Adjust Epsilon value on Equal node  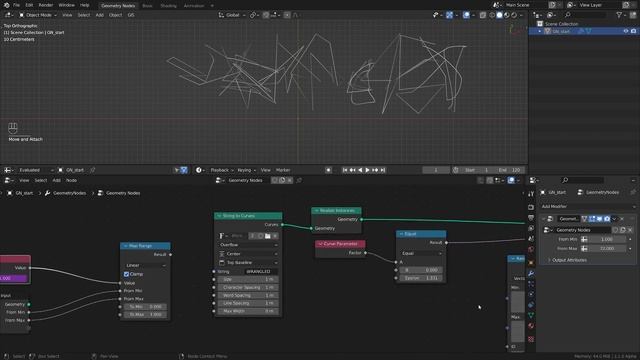pyautogui.click(x=420, y=278)
